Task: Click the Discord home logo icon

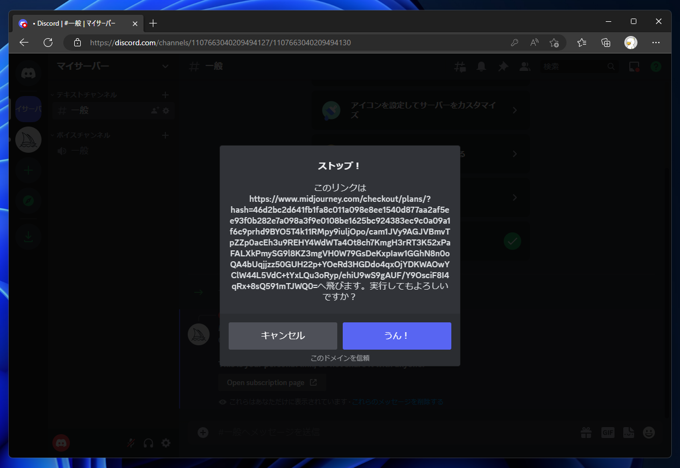Action: (29, 73)
